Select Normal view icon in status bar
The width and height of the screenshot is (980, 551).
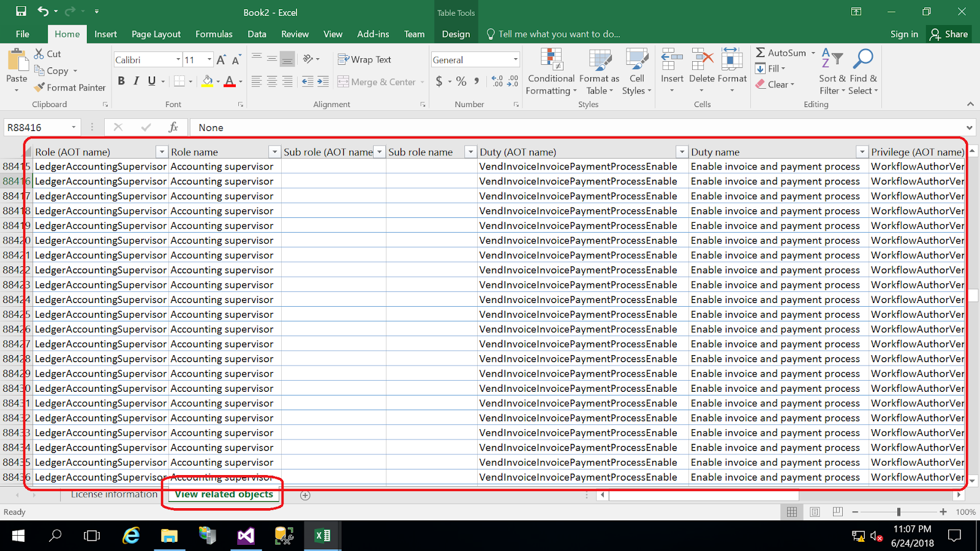(x=792, y=512)
